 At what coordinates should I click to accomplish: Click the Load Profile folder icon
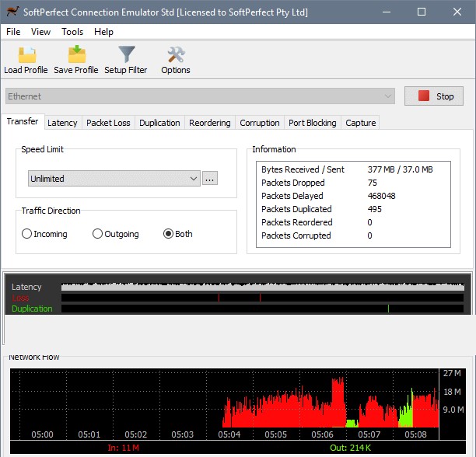point(27,55)
